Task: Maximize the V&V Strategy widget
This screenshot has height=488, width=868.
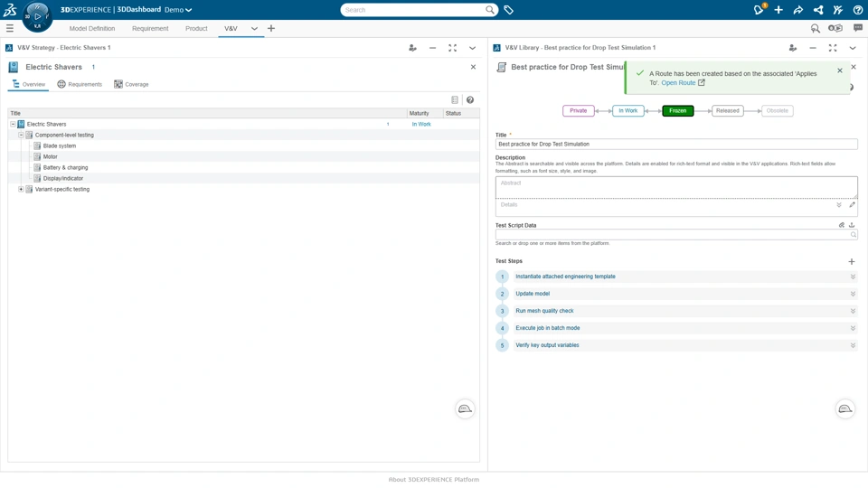Action: (x=452, y=48)
